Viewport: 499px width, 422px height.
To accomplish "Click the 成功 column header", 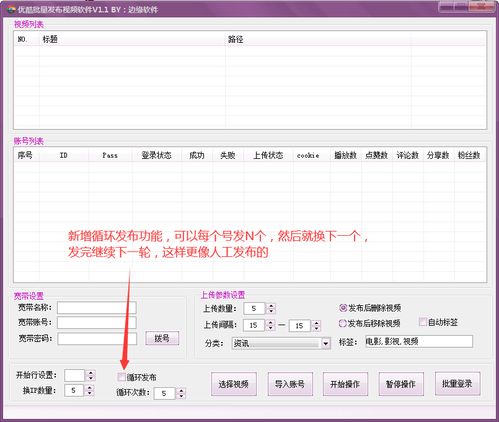I will click(197, 155).
